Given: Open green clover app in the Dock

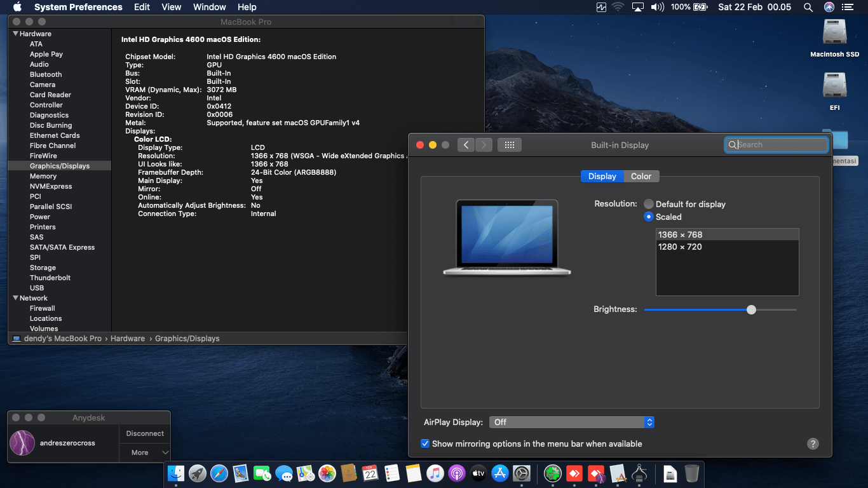Looking at the screenshot, I should click(x=553, y=473).
